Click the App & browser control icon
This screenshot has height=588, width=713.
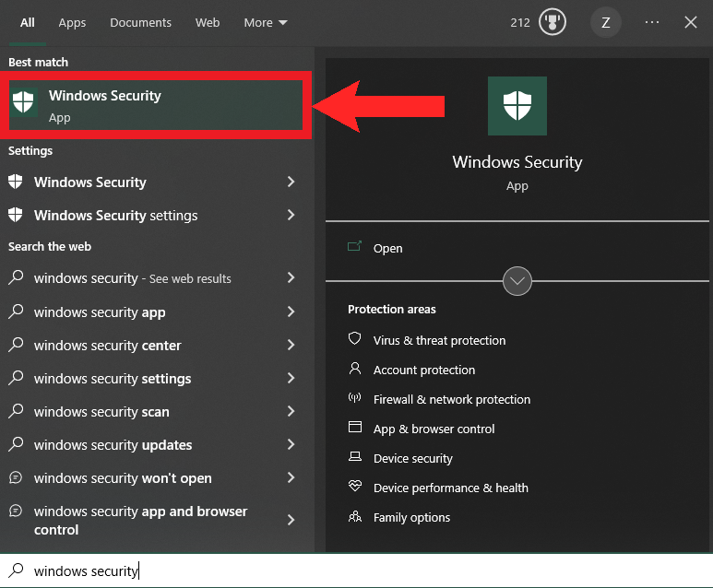coord(354,429)
